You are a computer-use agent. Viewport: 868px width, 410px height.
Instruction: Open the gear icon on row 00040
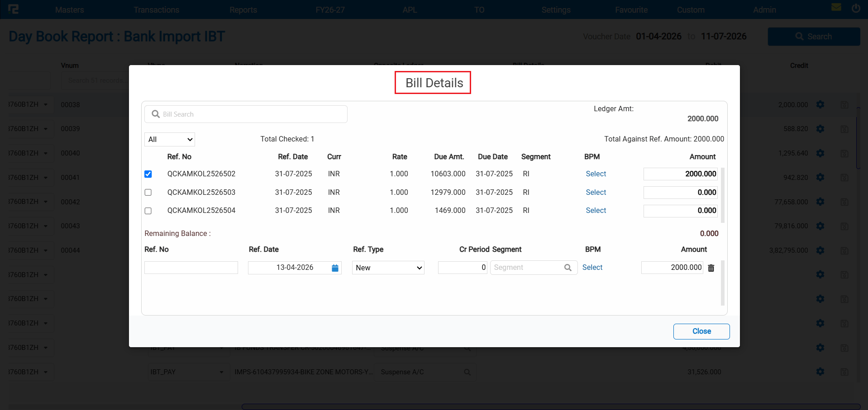820,153
